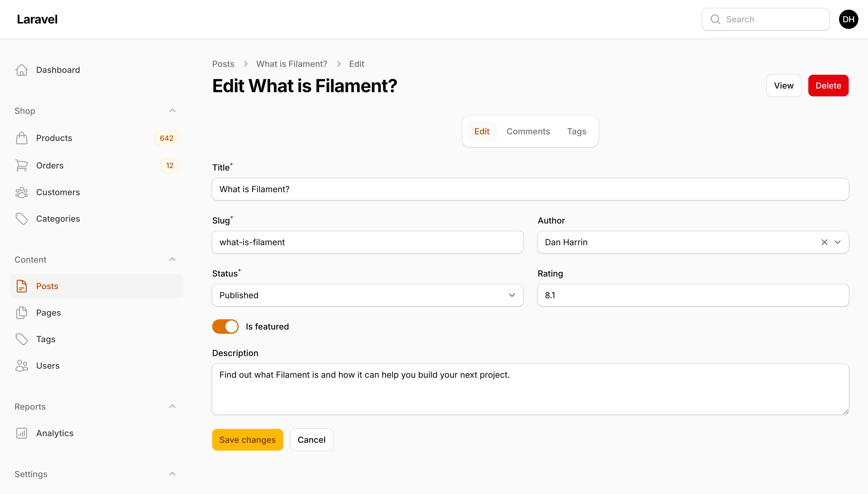This screenshot has height=494, width=868.
Task: Focus the Slug input field
Action: point(368,242)
